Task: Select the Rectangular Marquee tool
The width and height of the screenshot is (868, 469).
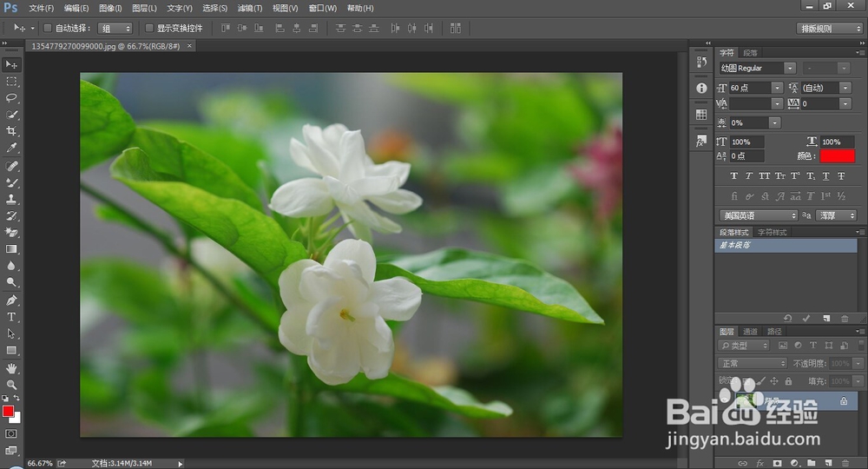Action: pyautogui.click(x=11, y=82)
